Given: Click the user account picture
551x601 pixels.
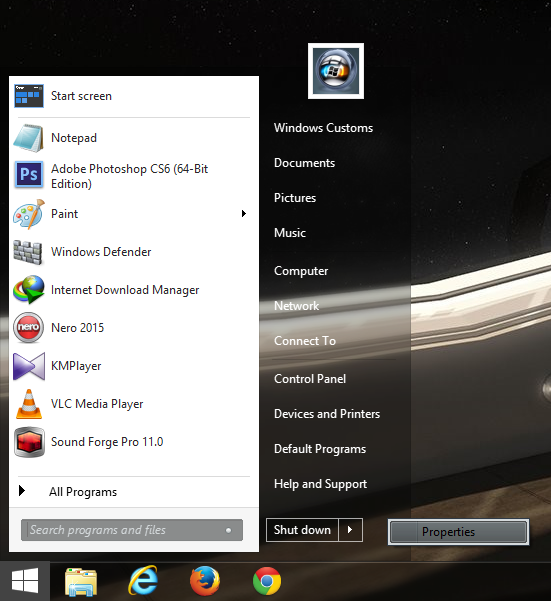Looking at the screenshot, I should click(x=336, y=71).
